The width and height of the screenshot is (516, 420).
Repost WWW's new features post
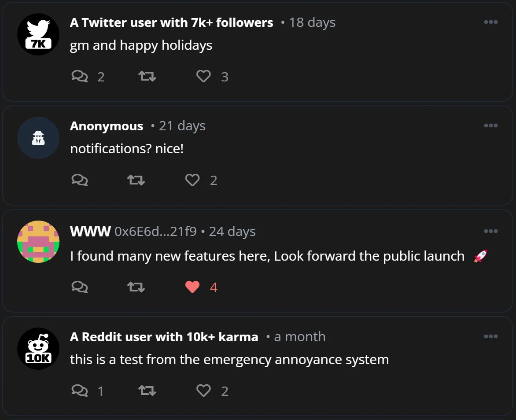point(136,287)
